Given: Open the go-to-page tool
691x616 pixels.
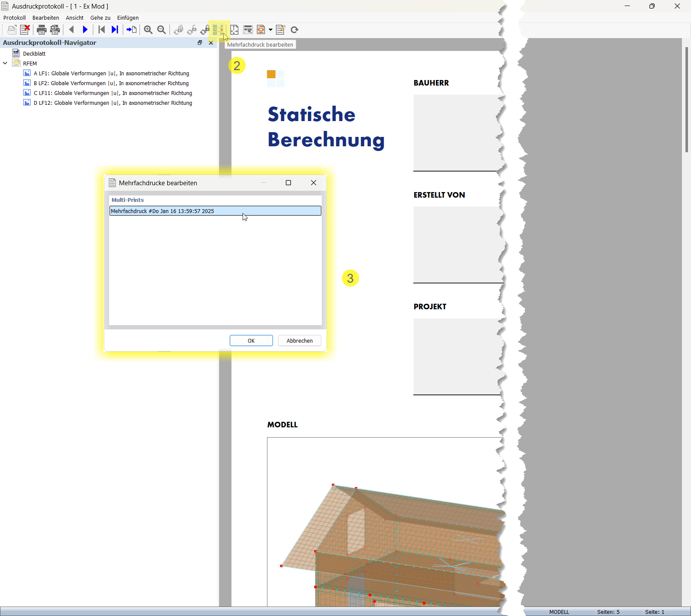Looking at the screenshot, I should coord(132,30).
